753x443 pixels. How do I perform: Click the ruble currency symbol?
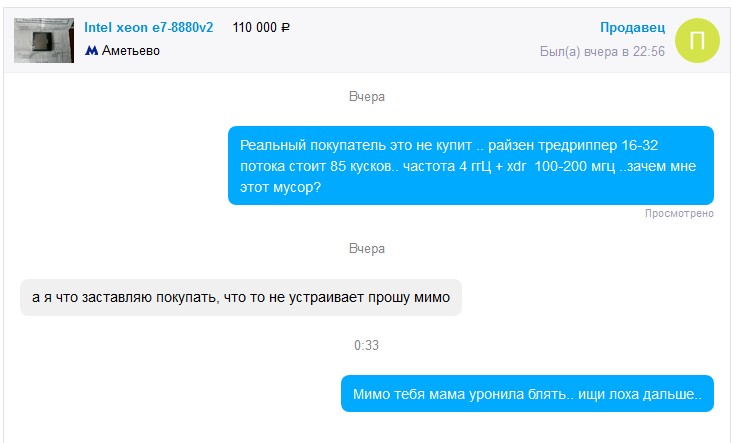(285, 28)
